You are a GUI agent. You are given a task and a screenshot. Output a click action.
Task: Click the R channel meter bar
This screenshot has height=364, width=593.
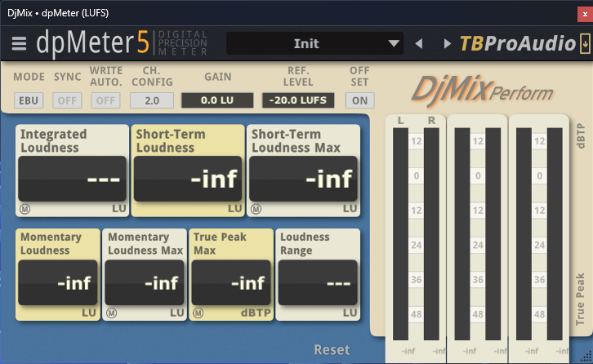coord(431,234)
